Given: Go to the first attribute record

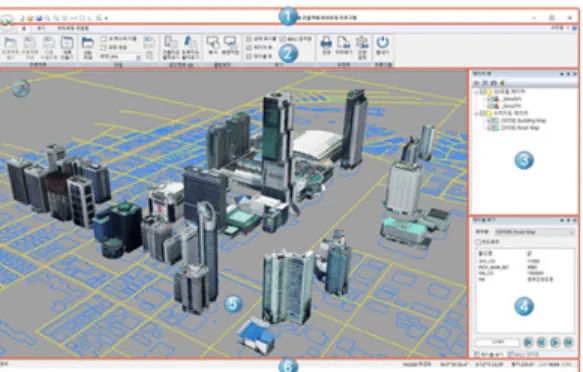Looking at the screenshot, I should tap(528, 342).
